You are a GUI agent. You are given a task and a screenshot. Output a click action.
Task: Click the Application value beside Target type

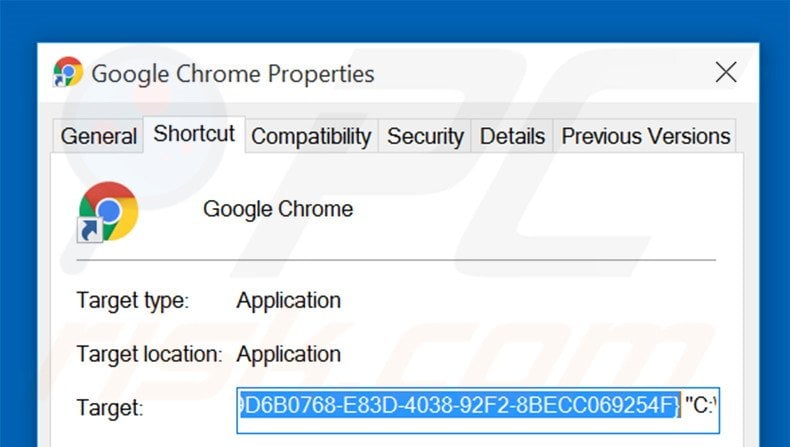pyautogui.click(x=288, y=300)
